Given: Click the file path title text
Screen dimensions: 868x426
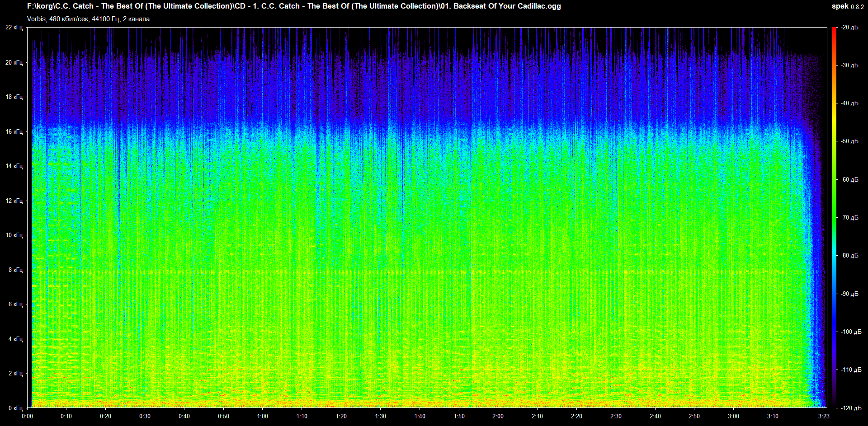Looking at the screenshot, I should [294, 6].
